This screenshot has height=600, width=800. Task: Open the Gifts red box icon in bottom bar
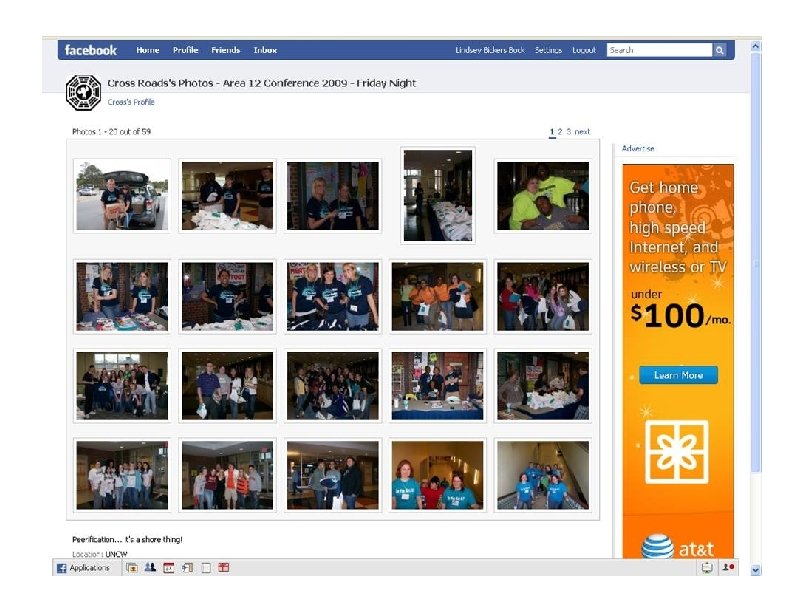point(223,567)
